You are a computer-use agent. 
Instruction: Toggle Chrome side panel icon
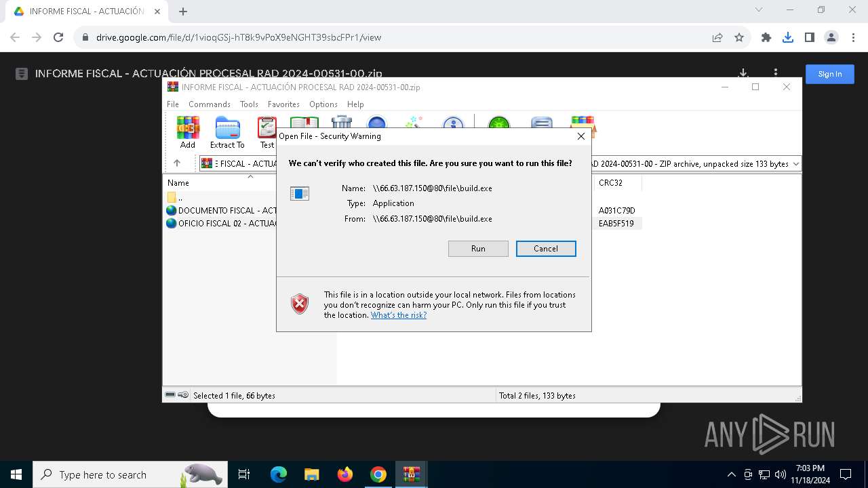(810, 37)
